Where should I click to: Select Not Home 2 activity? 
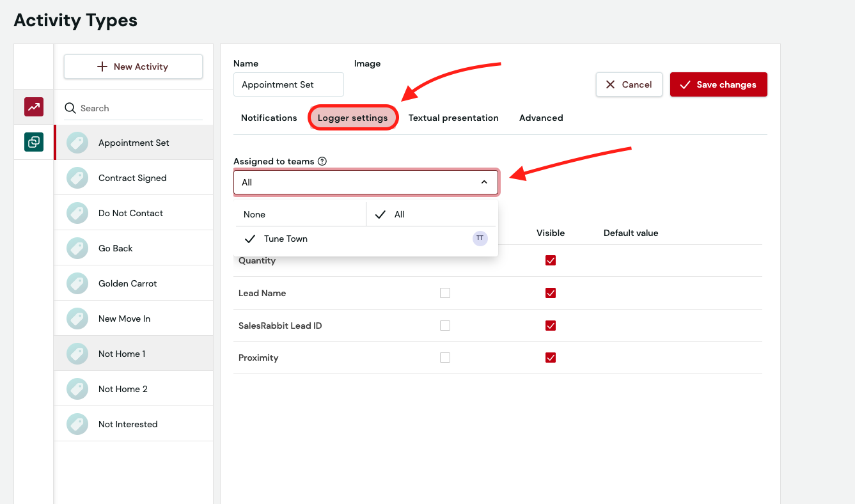click(x=134, y=389)
